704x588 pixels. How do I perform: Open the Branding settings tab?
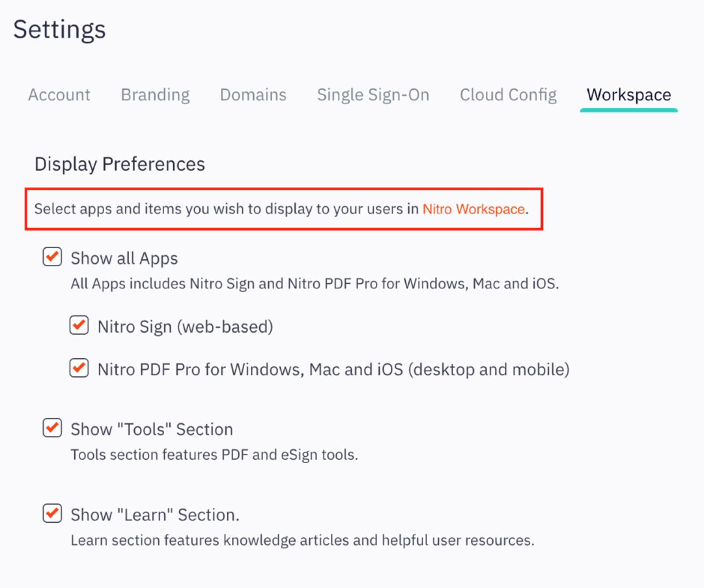pyautogui.click(x=155, y=95)
